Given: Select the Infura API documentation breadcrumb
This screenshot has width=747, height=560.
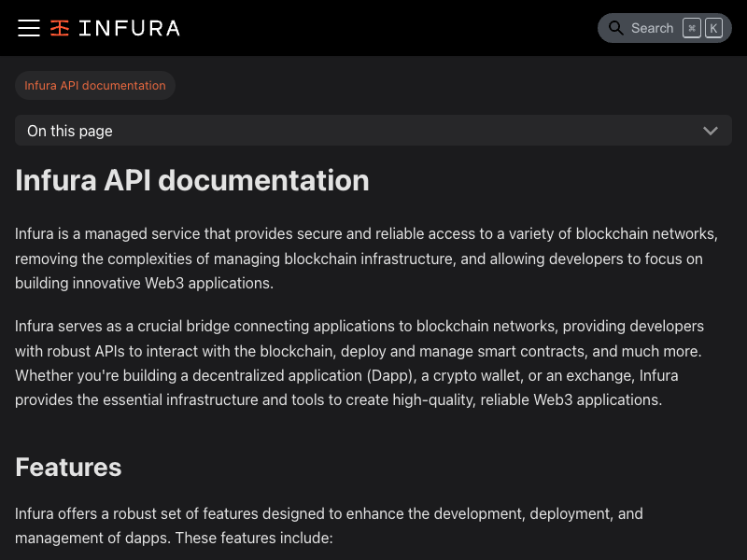Looking at the screenshot, I should [x=95, y=85].
